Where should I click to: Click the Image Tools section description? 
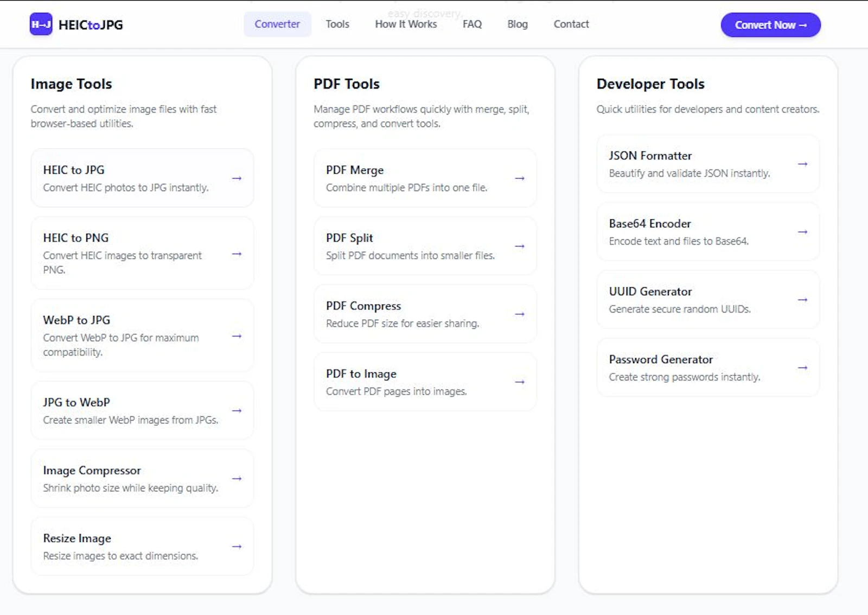tap(124, 116)
